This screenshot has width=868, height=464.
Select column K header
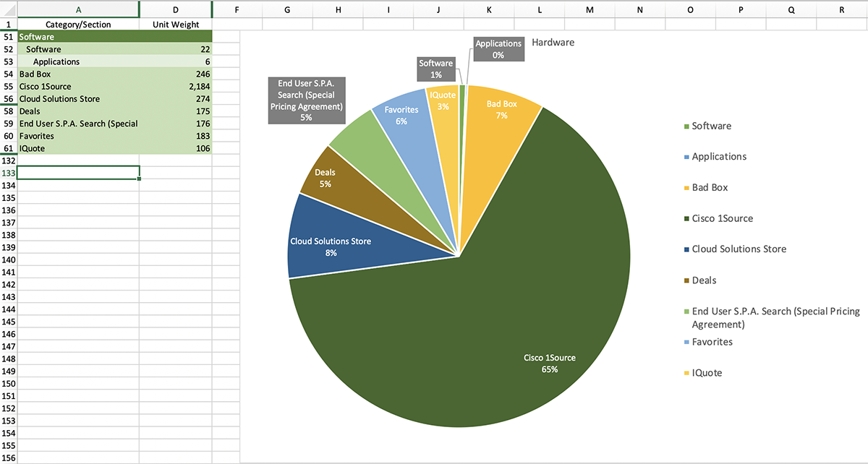[x=489, y=9]
